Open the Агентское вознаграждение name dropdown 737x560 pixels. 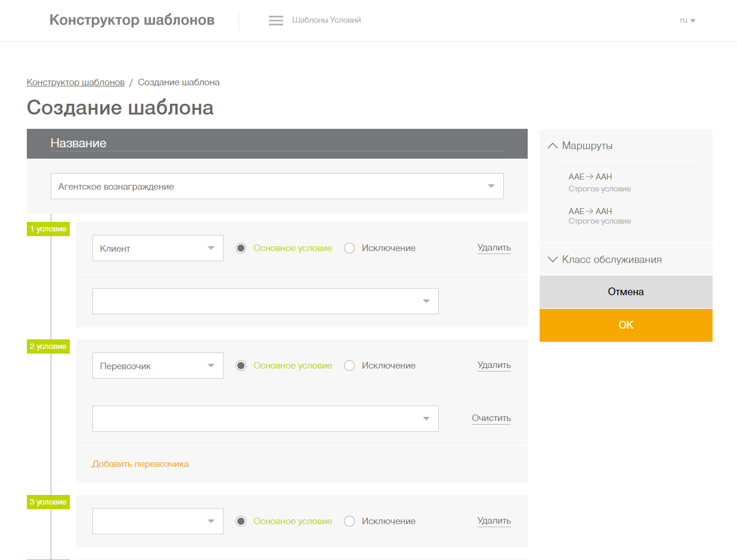[277, 186]
